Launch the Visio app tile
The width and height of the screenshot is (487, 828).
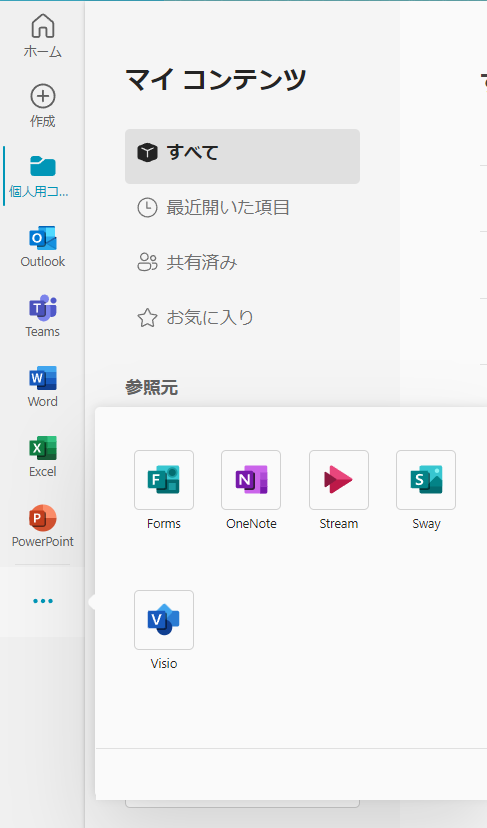(164, 620)
